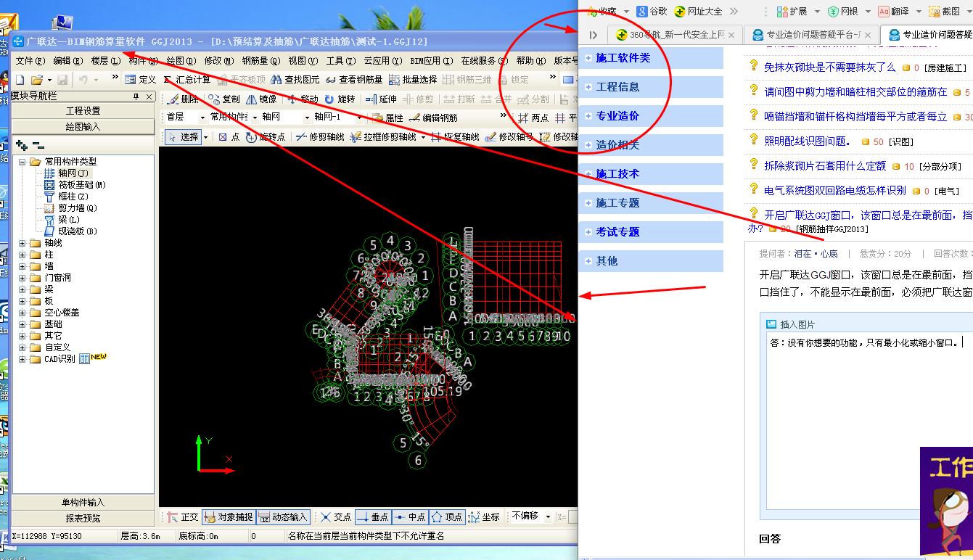Viewport: 973px width, 560px height.
Task: Open the 钢筋量(Q) menu
Action: [260, 61]
